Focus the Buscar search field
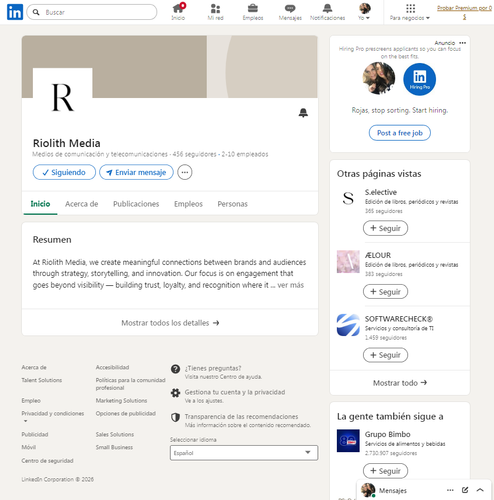 (x=92, y=12)
